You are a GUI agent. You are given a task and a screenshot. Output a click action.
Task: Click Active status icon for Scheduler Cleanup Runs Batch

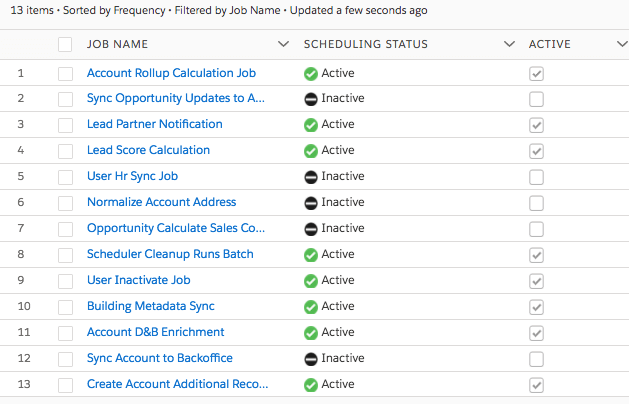[x=311, y=255]
